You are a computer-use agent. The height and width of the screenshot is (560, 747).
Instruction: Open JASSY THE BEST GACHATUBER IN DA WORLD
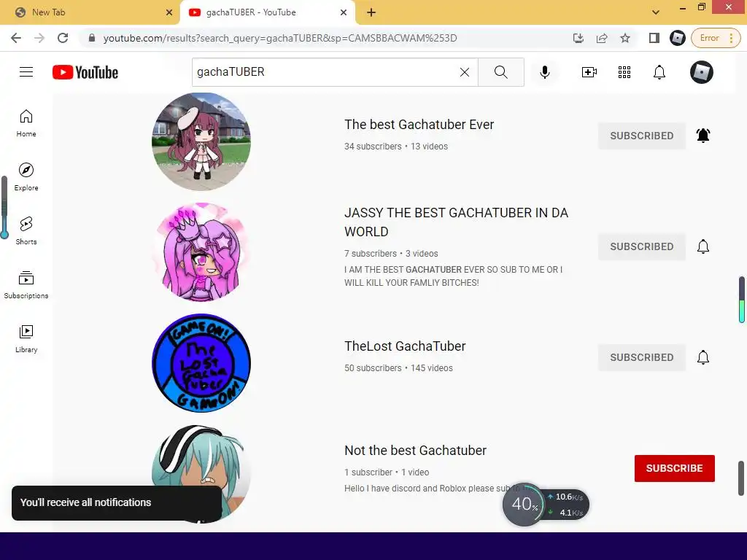[x=456, y=222]
